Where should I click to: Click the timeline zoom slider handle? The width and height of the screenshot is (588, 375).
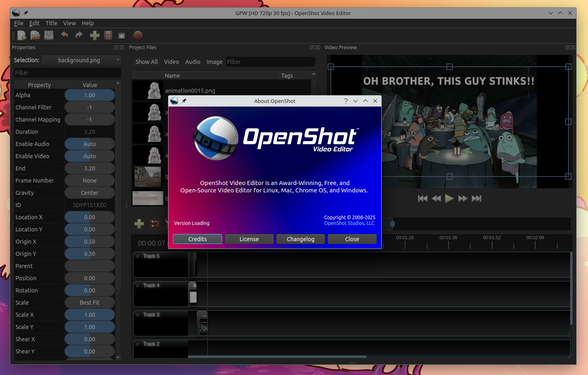(393, 224)
